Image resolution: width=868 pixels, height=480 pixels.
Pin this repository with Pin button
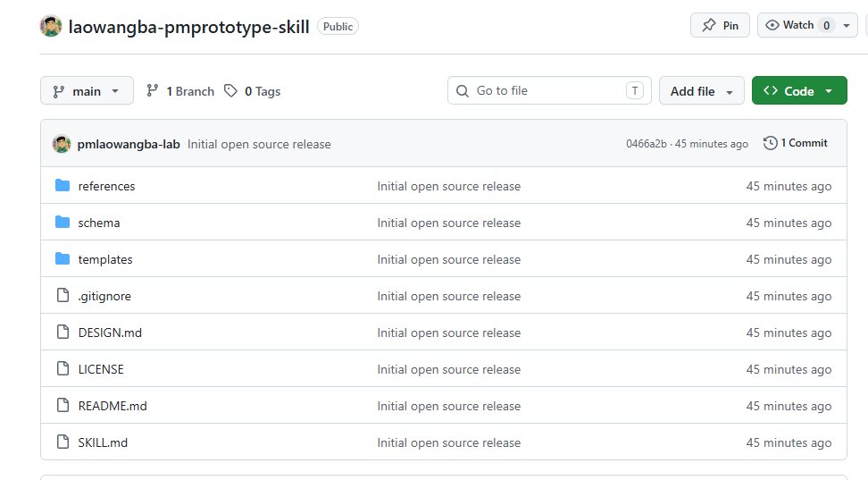(x=720, y=26)
